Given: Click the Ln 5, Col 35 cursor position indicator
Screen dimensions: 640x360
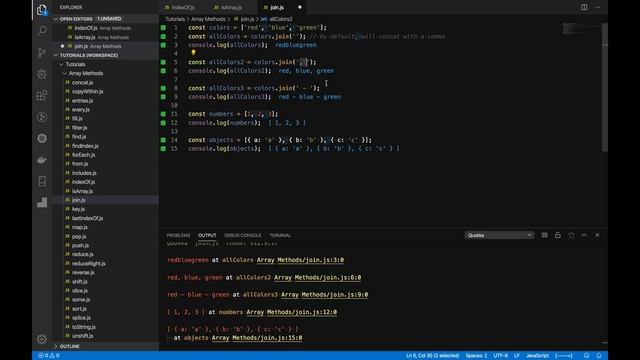Looking at the screenshot, I should 432,356.
